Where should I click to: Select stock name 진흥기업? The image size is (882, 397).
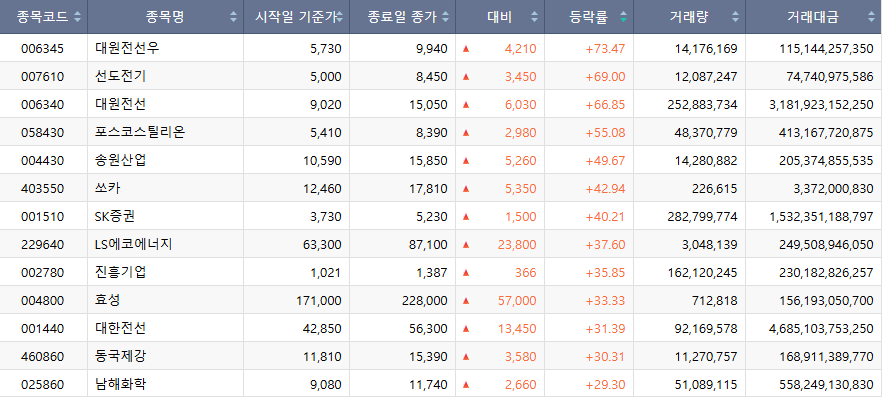[x=121, y=273]
